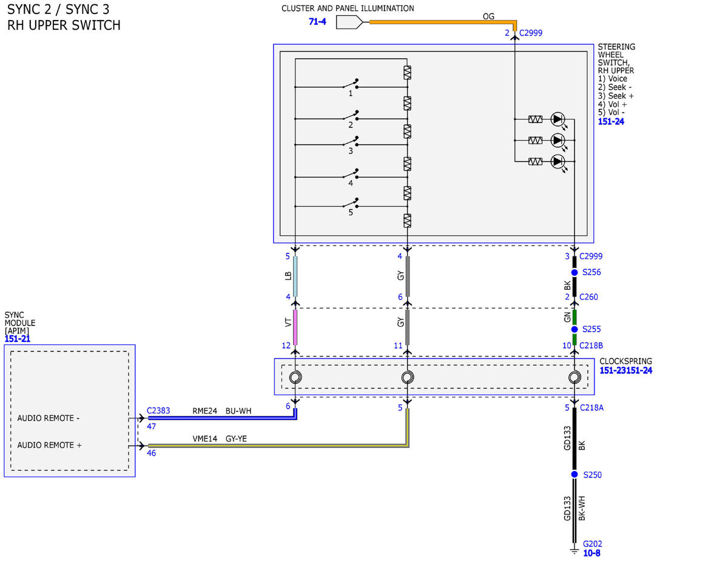728x562 pixels.
Task: Select switch 3 Seek + contact symbol
Action: (351, 142)
